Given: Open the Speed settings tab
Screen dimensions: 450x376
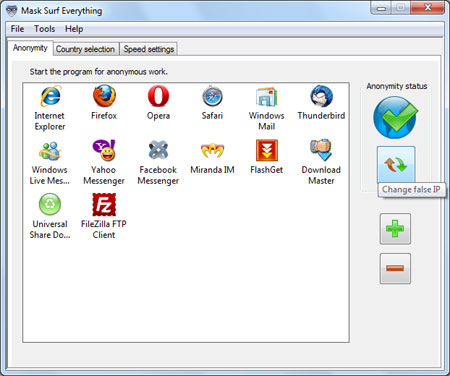Looking at the screenshot, I should (149, 49).
